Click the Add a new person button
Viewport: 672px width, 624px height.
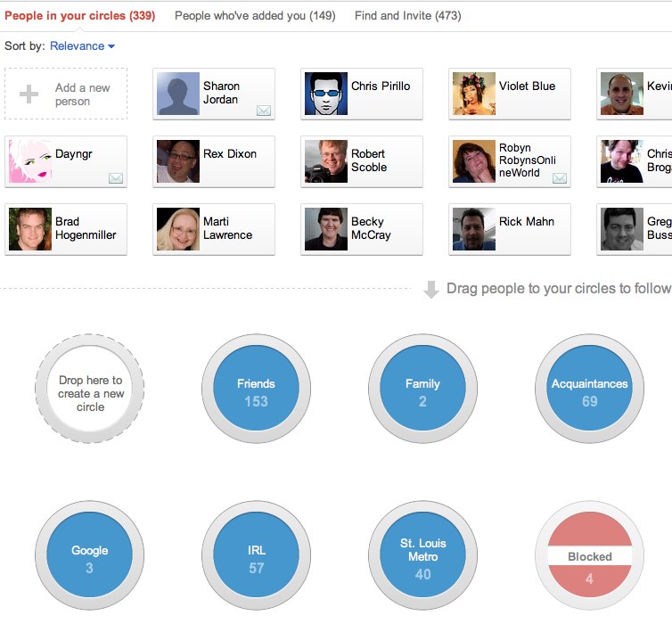tap(66, 94)
